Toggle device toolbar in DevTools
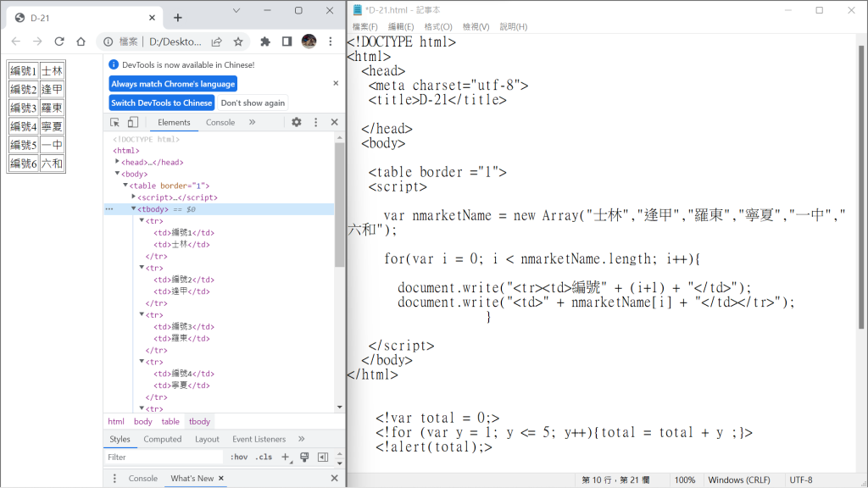 coord(133,122)
